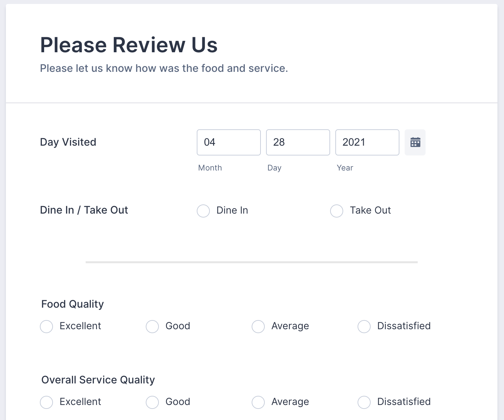Click the Overall Service Quality label
504x420 pixels.
point(98,380)
